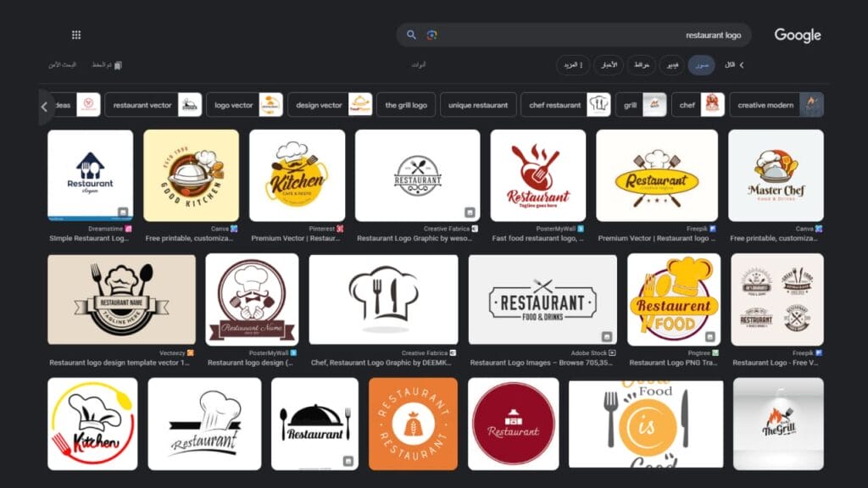Open the Saved (تم الحفظ) bookmark icon
This screenshot has width=868, height=488.
coord(118,65)
